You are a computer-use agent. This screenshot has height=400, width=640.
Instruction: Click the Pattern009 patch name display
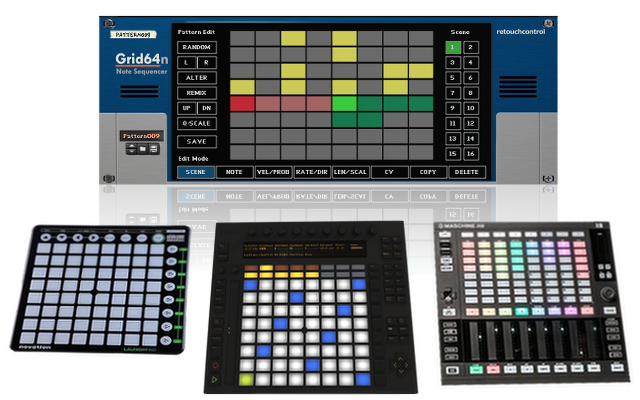pos(142,136)
